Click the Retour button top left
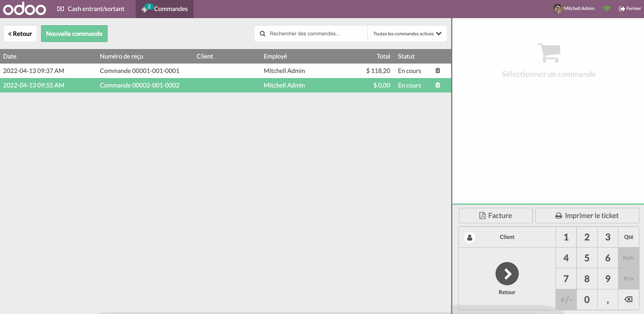This screenshot has width=644, height=314. pyautogui.click(x=20, y=34)
